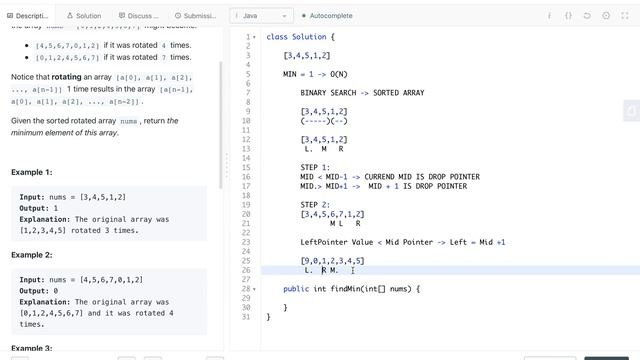Viewport: 640px width, 360px height.
Task: Switch to the Description tab
Action: pyautogui.click(x=27, y=16)
